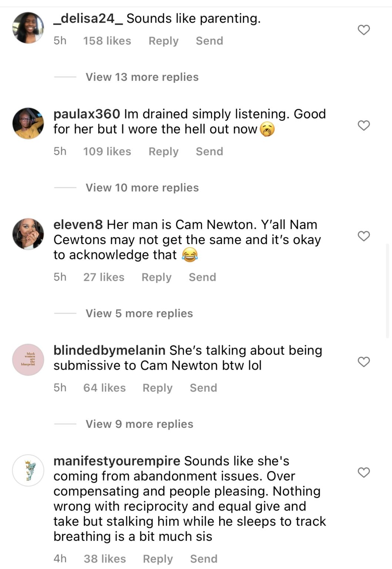Image resolution: width=392 pixels, height=569 pixels.
Task: Like paulax360's comment with the heart icon
Action: pyautogui.click(x=364, y=126)
